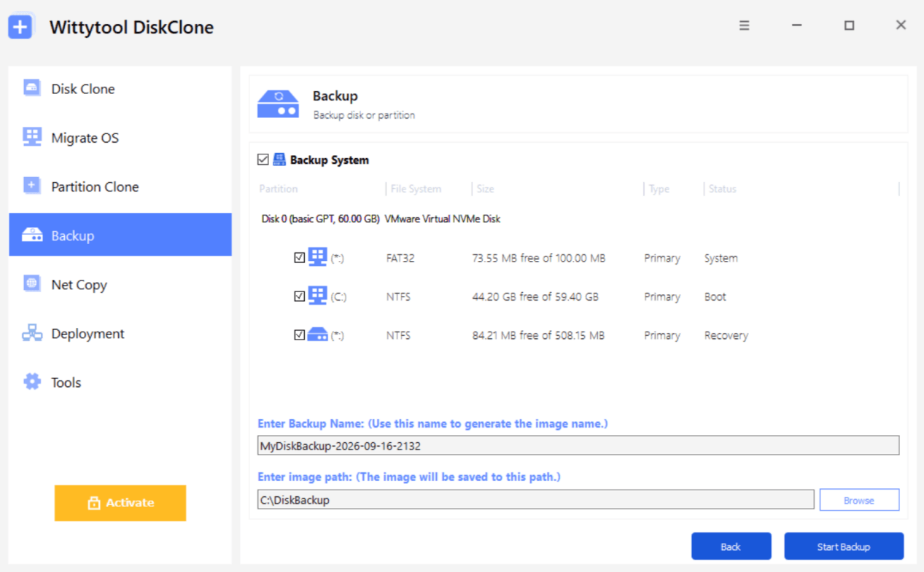Screen dimensions: 924x572
Task: Click the Activate button
Action: pyautogui.click(x=120, y=503)
